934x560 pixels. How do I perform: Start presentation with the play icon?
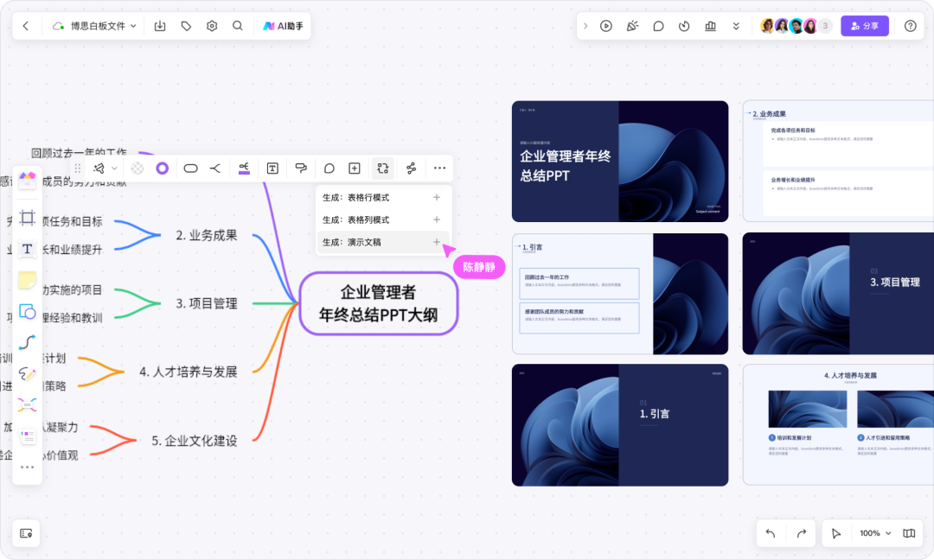(x=606, y=26)
